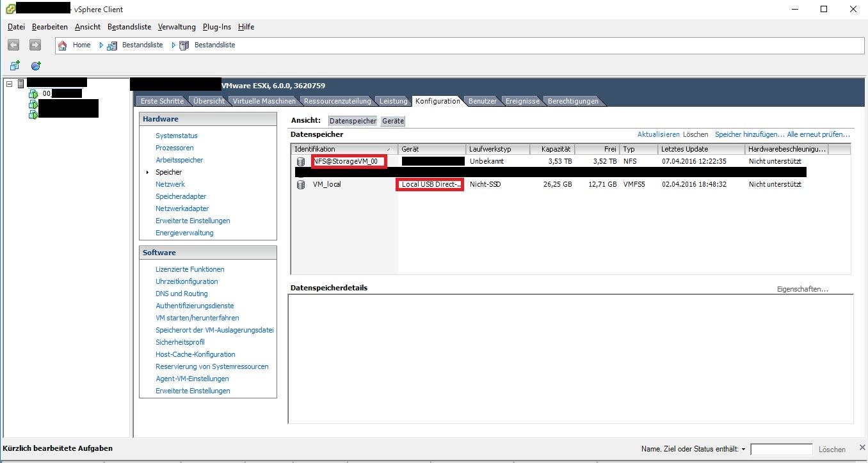868x463 pixels.
Task: Switch to the Leistung tab
Action: click(x=393, y=101)
